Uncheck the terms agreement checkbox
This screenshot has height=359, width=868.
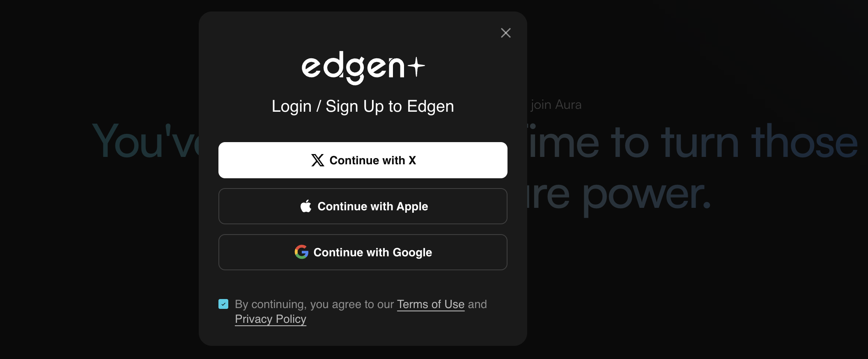tap(223, 304)
